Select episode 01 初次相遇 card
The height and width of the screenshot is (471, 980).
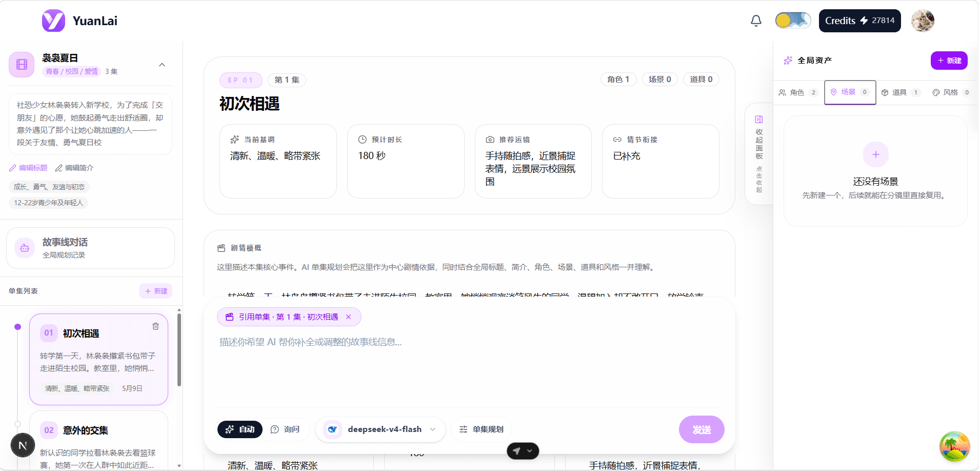98,359
